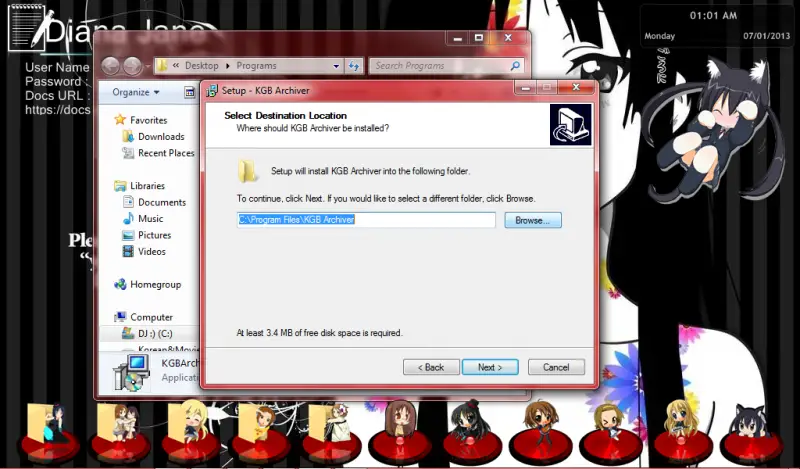Click the Next button in setup
Screen dimensions: 800x469
click(490, 367)
